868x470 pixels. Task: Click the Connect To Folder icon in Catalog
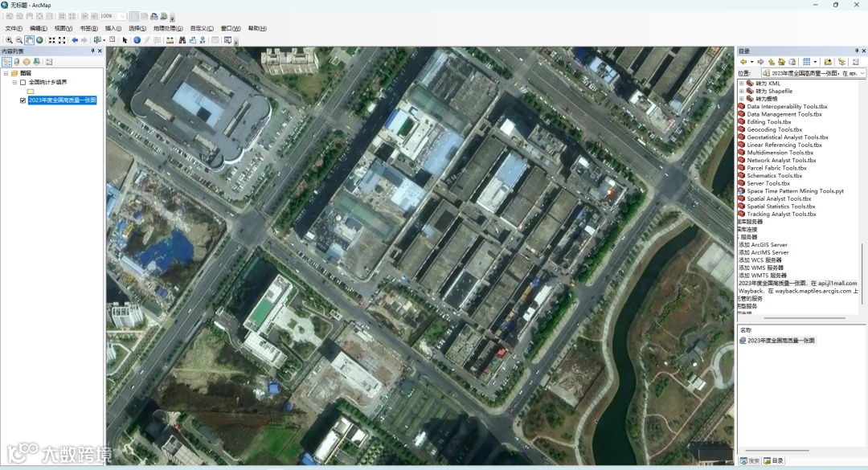click(x=827, y=62)
